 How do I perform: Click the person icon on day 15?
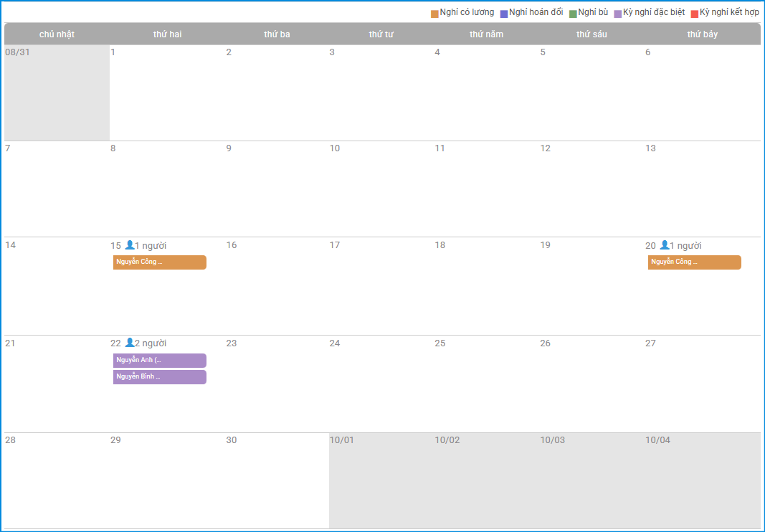[129, 244]
